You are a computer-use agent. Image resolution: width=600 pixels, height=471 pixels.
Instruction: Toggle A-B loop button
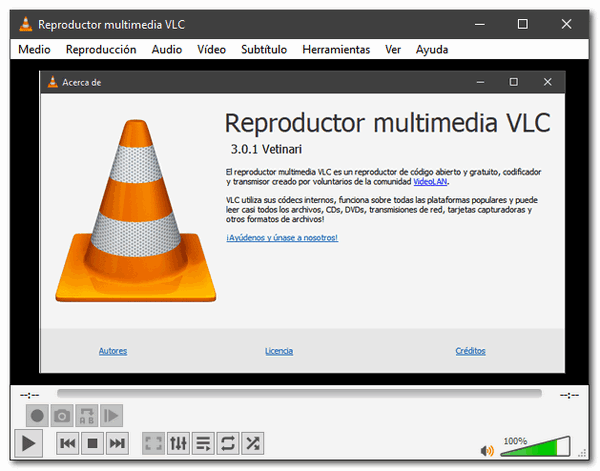pos(87,416)
